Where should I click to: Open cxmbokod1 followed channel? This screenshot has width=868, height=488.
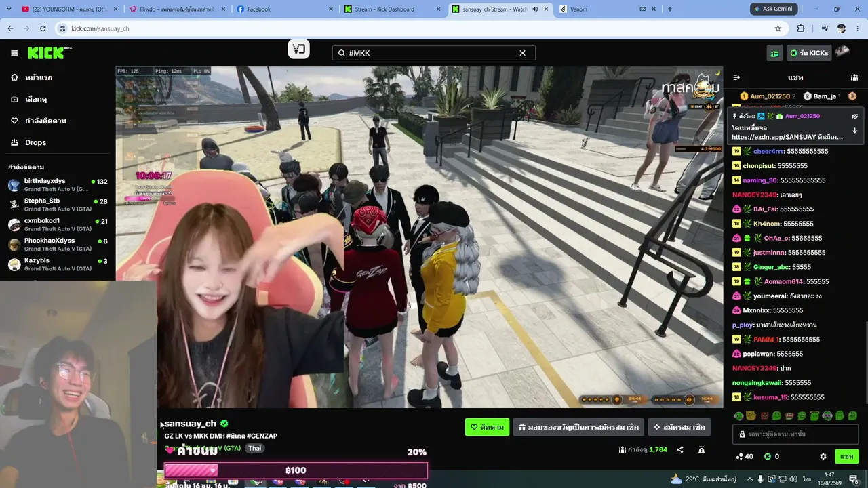click(x=58, y=224)
